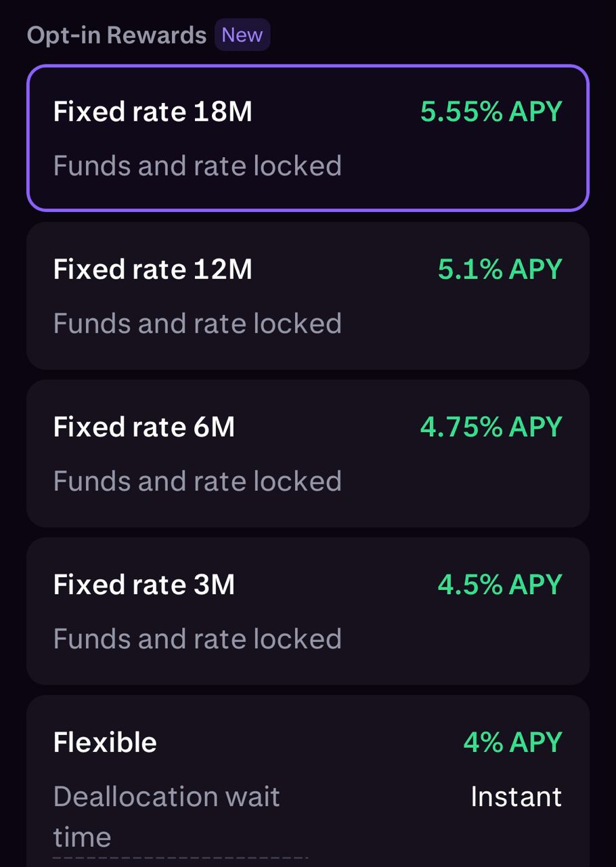
Task: Click the 4% APY Flexible rate
Action: pyautogui.click(x=512, y=742)
